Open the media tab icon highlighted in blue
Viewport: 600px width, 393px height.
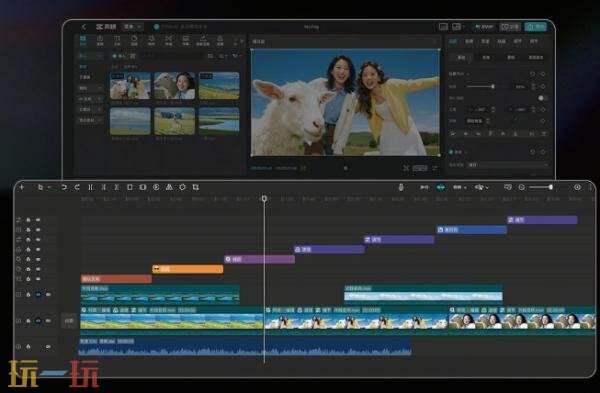point(83,41)
